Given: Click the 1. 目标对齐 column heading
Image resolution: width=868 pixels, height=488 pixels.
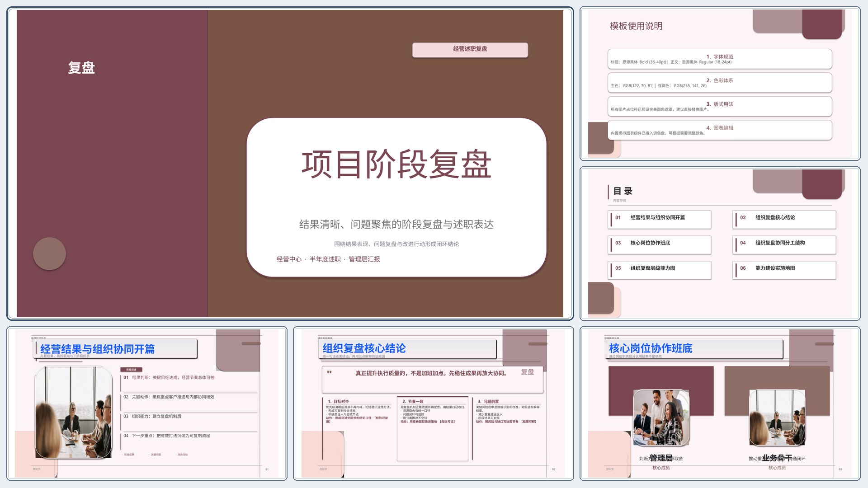Looking at the screenshot, I should pyautogui.click(x=339, y=401).
